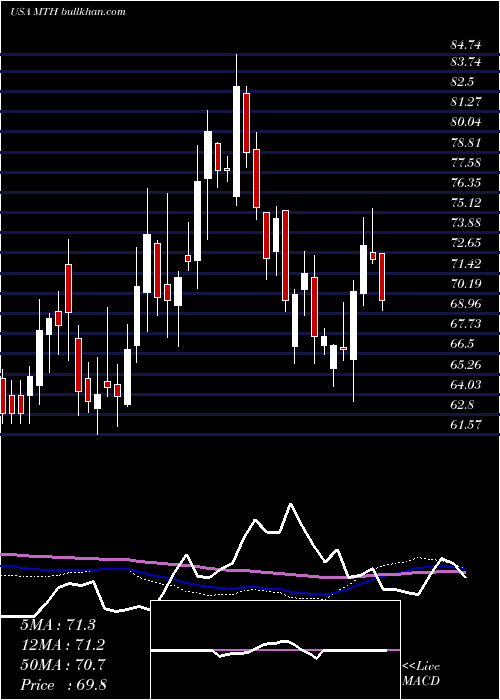Click the Price : 69.8 reading

[63, 685]
